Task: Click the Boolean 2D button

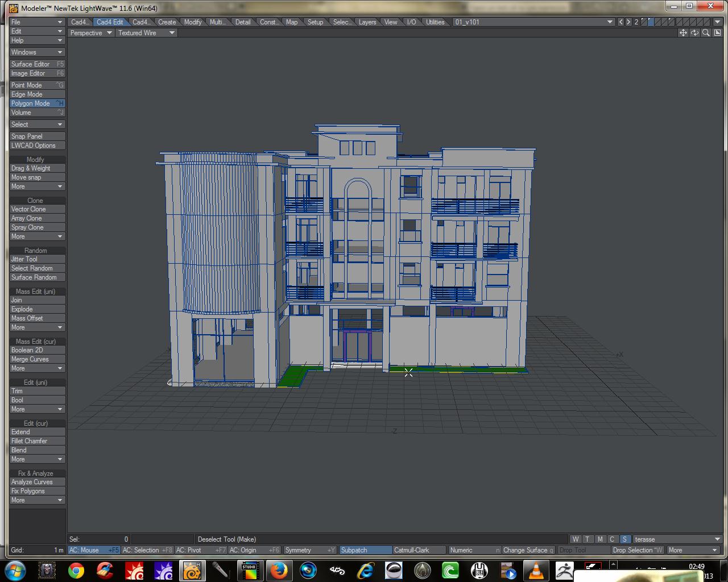Action: point(37,350)
